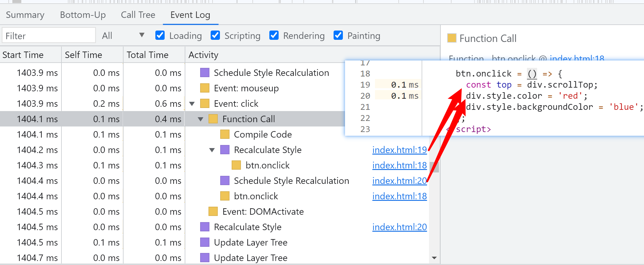Click the Function Call heading in details
Viewport: 644px width, 265px height.
[488, 39]
